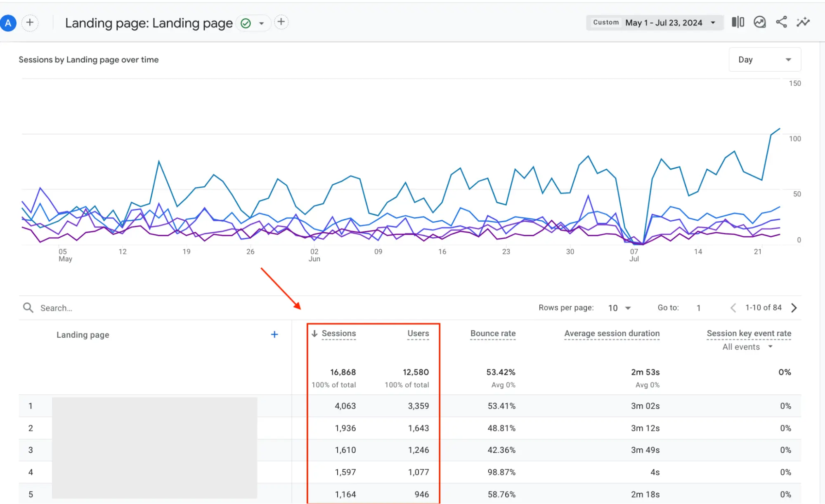Click the add comparison plus button

[x=30, y=23]
